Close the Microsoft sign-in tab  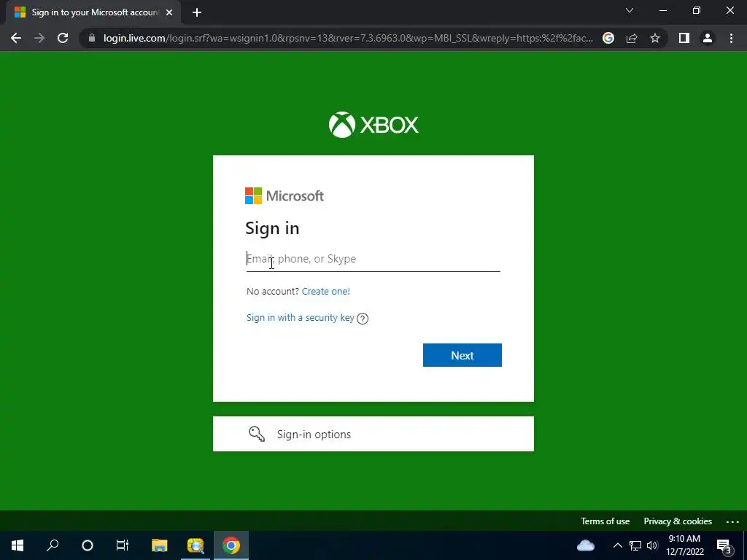[169, 12]
